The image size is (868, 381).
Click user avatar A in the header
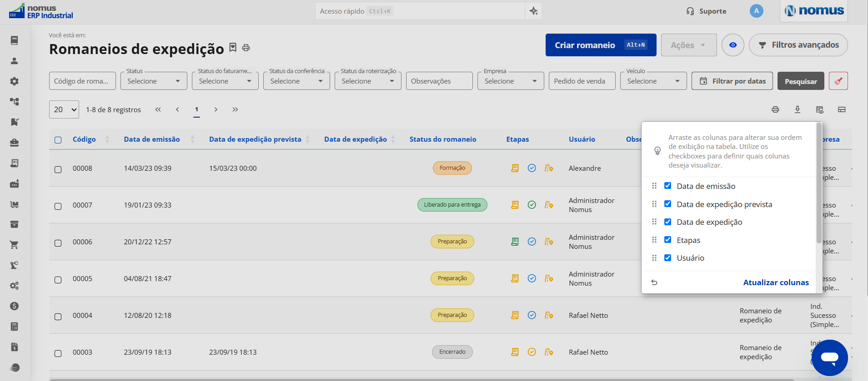pos(757,11)
